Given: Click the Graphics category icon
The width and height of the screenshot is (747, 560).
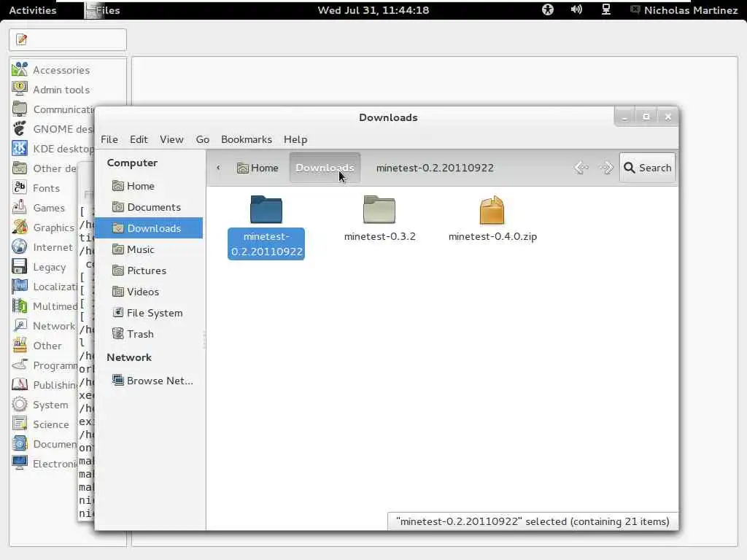Looking at the screenshot, I should pyautogui.click(x=20, y=227).
